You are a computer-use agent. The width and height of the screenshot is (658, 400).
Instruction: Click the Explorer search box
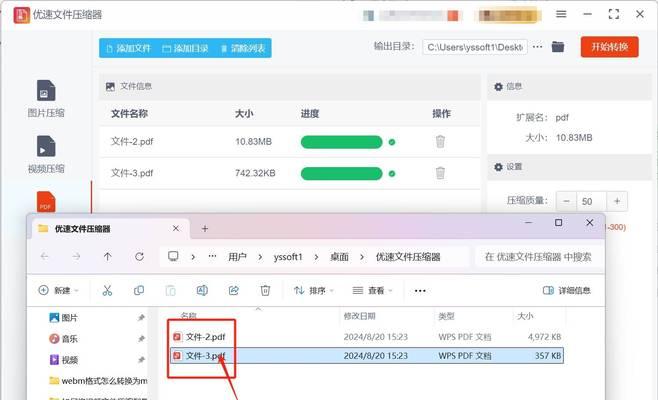(x=539, y=257)
